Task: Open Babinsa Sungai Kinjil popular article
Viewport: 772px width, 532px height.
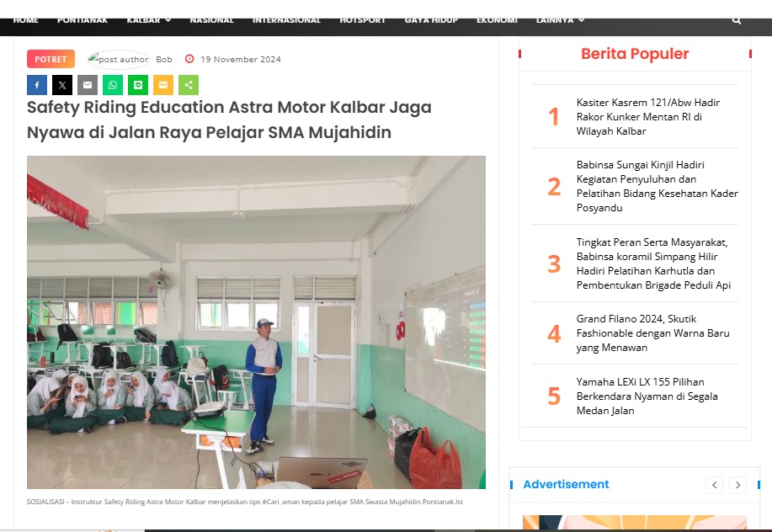Action: [658, 186]
